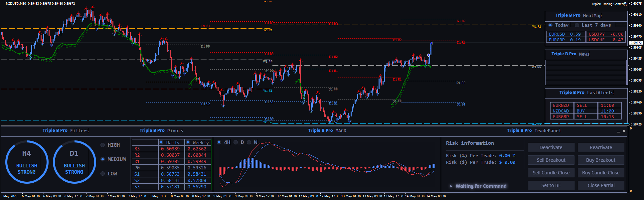644x200 pixels.
Task: Toggle the Weekly pivots radio button
Action: [188, 142]
